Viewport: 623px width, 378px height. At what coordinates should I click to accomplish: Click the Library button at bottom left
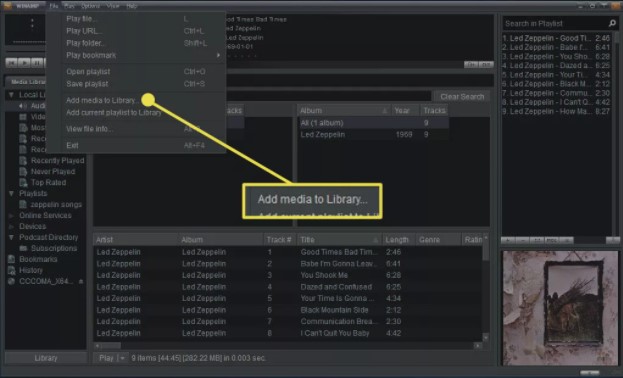(x=46, y=358)
